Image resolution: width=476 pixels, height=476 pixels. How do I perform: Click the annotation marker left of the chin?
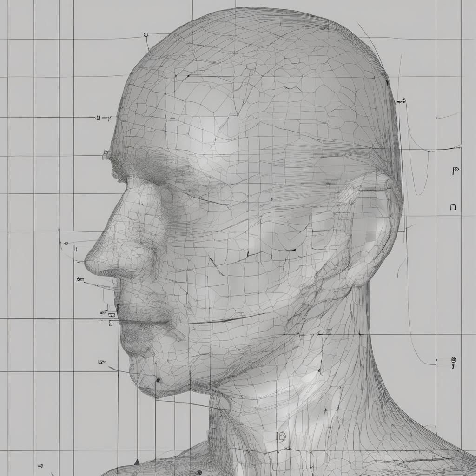coord(101,362)
